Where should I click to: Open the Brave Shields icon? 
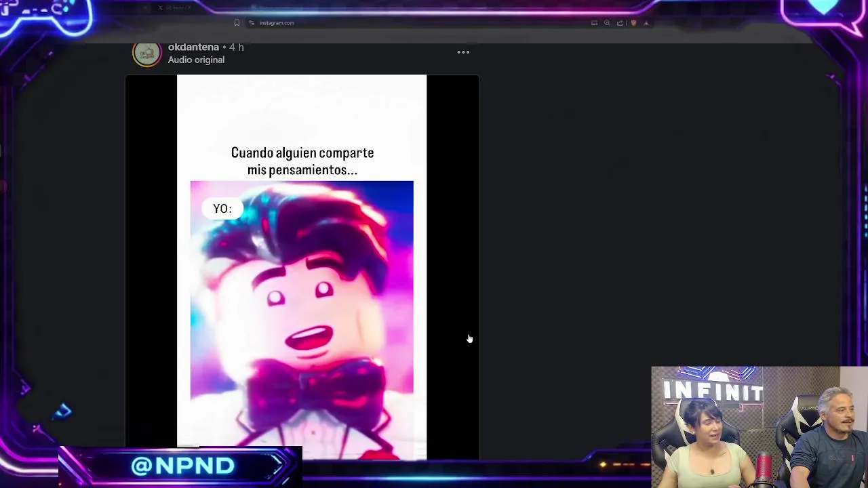[x=633, y=23]
